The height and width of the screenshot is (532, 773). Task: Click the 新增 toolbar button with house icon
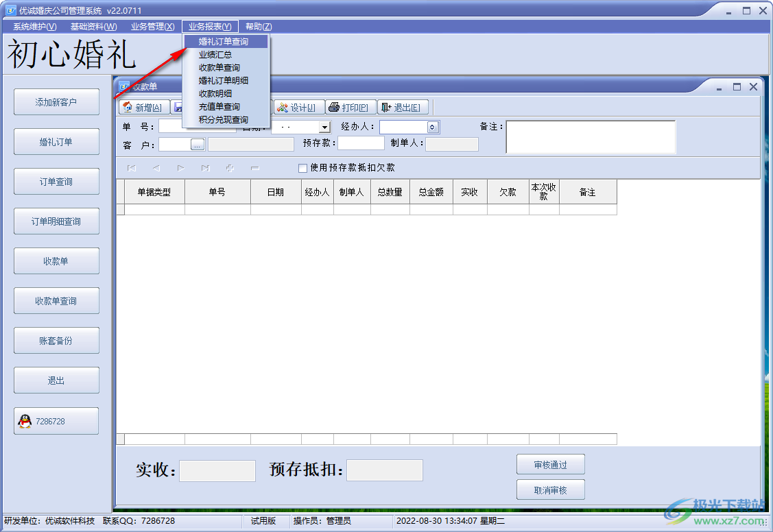click(x=145, y=108)
